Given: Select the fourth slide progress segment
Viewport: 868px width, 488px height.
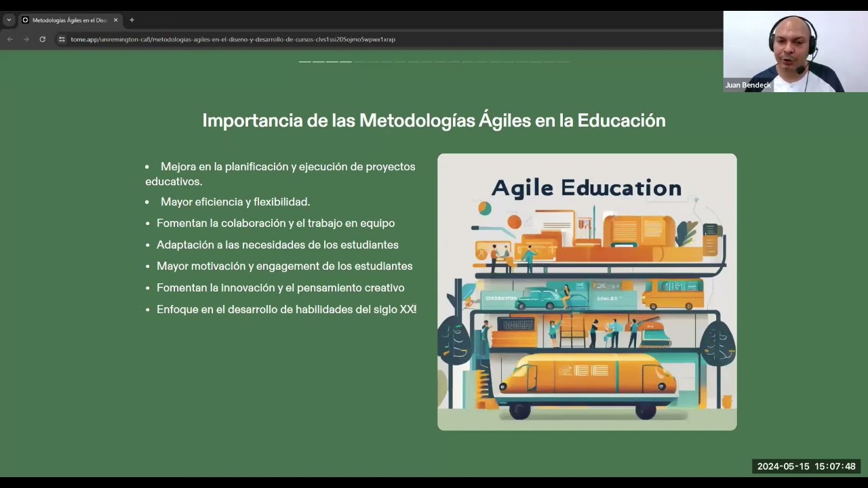Looking at the screenshot, I should click(346, 62).
